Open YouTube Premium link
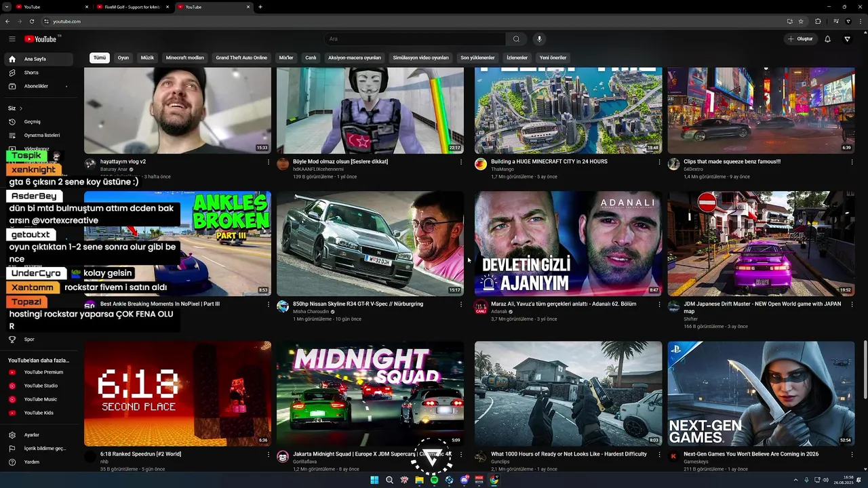Image resolution: width=868 pixels, height=488 pixels. pyautogui.click(x=38, y=372)
